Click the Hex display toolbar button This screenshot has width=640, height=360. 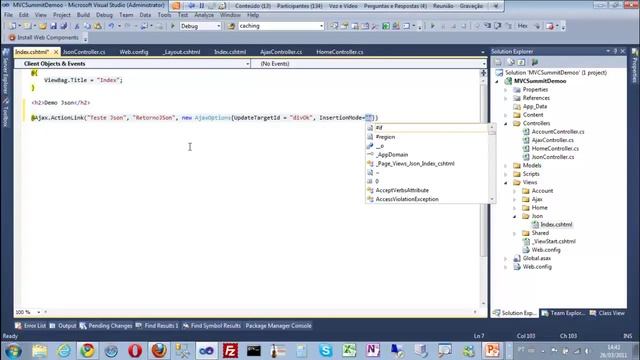point(522,26)
